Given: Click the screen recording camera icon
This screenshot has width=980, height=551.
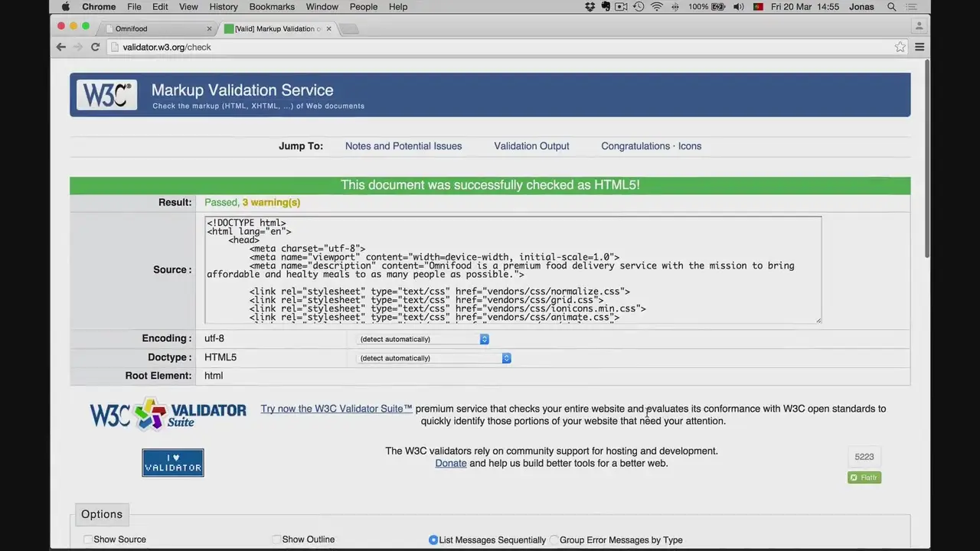Looking at the screenshot, I should click(621, 7).
